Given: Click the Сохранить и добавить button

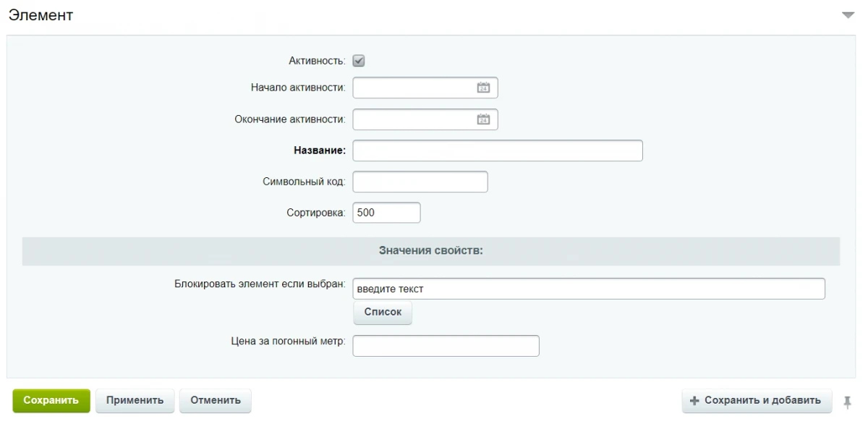Looking at the screenshot, I should (x=757, y=401).
